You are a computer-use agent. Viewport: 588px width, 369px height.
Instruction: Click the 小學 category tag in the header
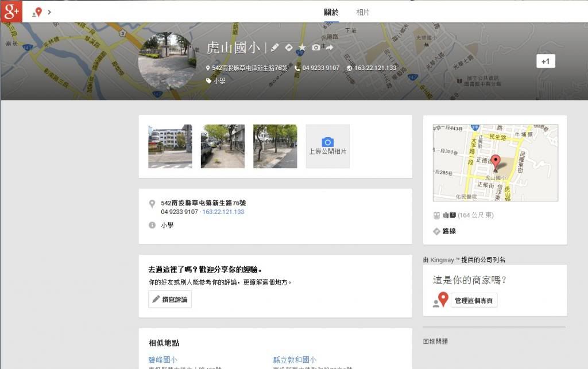point(219,81)
